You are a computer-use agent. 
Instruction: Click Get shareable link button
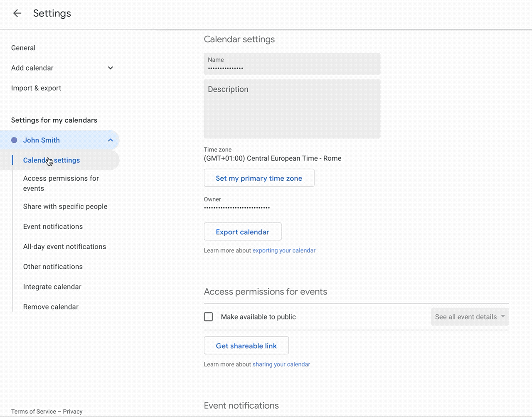(x=246, y=346)
